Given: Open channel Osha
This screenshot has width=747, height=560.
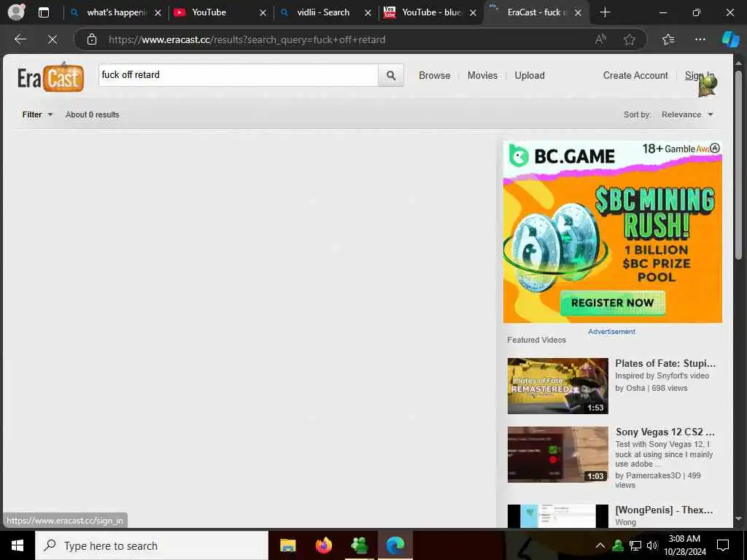Looking at the screenshot, I should 635,388.
